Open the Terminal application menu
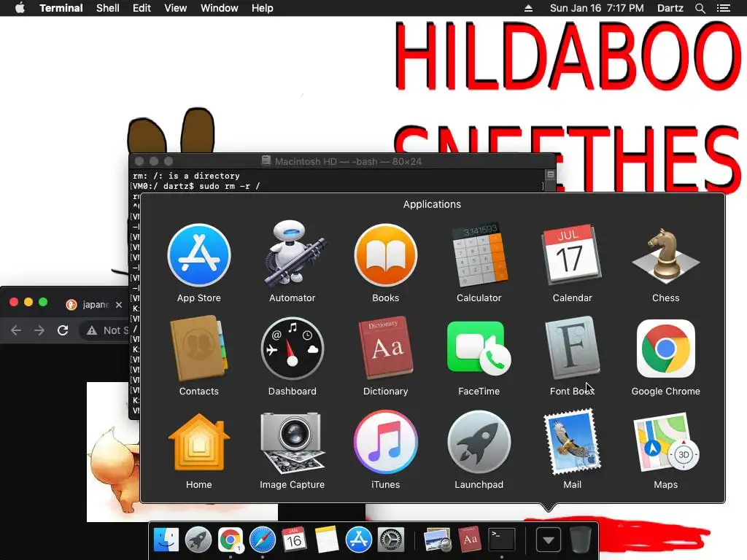The width and height of the screenshot is (747, 560). tap(61, 8)
